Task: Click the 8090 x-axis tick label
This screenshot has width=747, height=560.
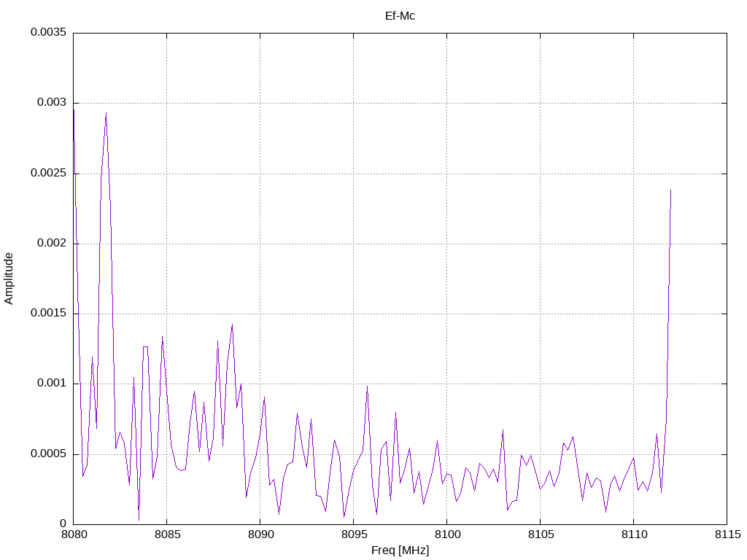Action: [260, 534]
